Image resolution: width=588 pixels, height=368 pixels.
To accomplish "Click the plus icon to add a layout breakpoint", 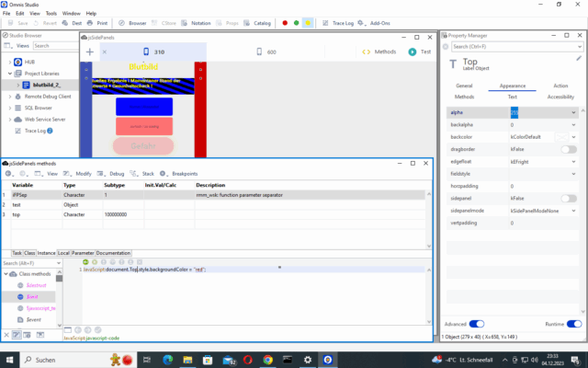I will 89,52.
